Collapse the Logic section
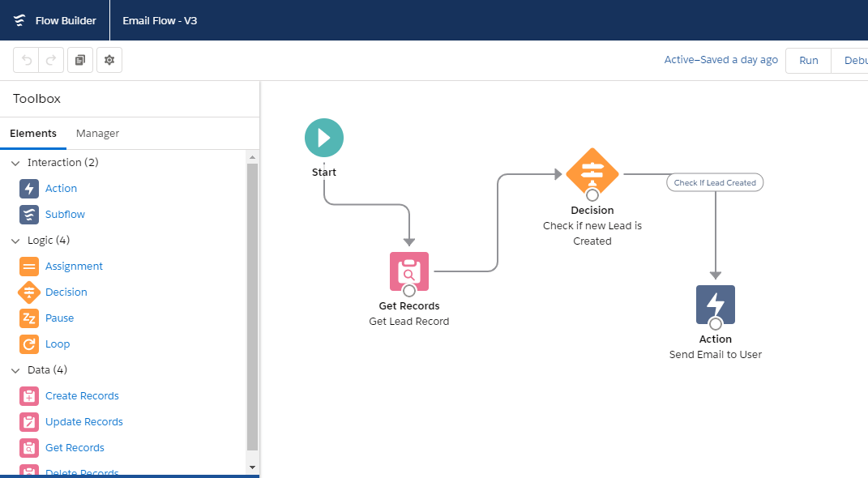 tap(15, 240)
